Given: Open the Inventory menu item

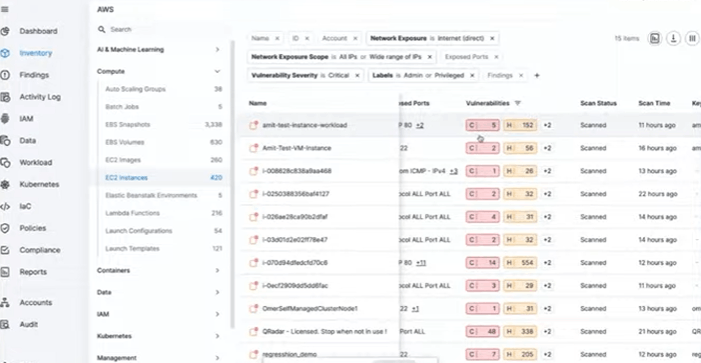Looking at the screenshot, I should pyautogui.click(x=36, y=53).
